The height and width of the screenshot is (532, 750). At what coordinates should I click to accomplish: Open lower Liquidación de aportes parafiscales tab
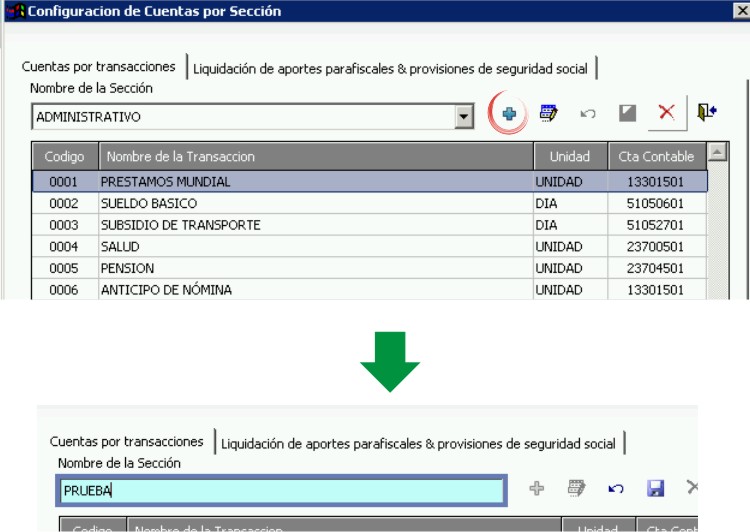(x=418, y=444)
